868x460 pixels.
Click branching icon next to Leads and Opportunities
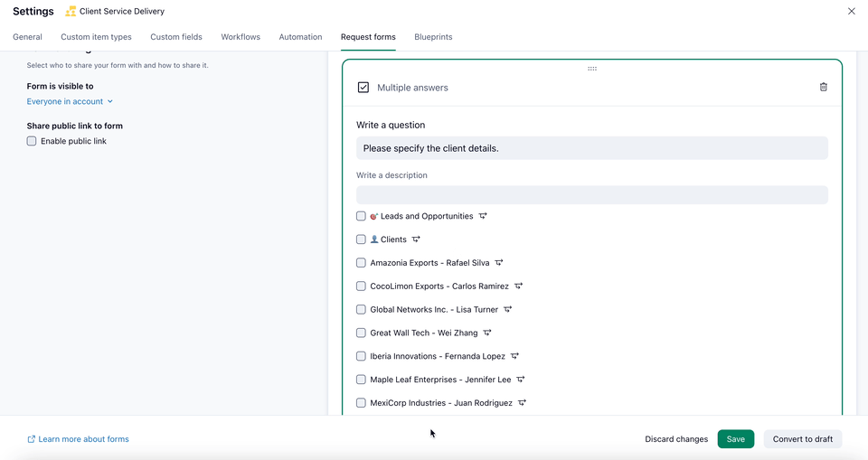[x=483, y=216]
